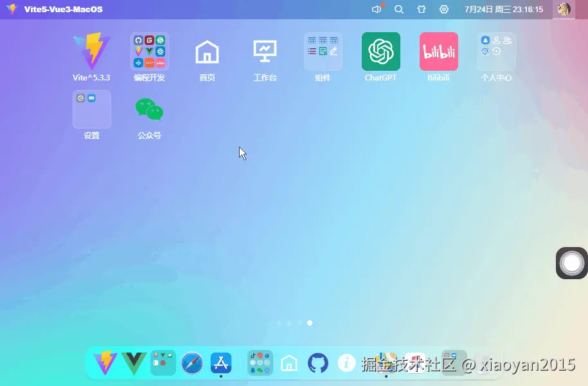
Task: Open ChatGPT from the desktop
Action: (x=380, y=51)
